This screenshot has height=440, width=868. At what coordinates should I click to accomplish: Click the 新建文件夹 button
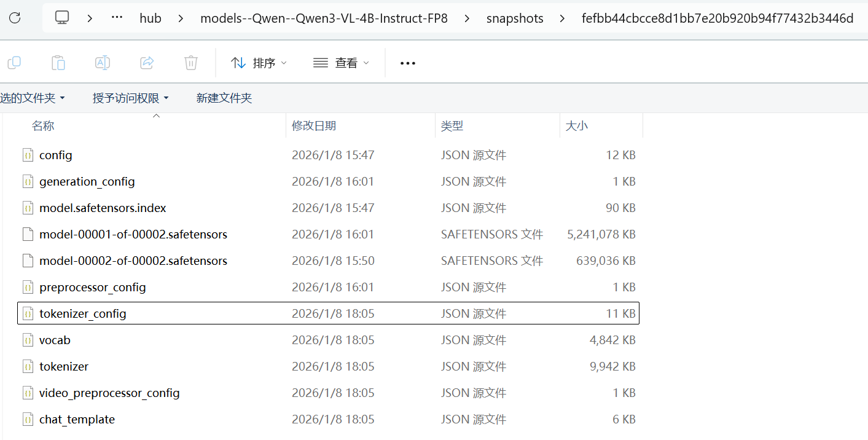click(224, 98)
